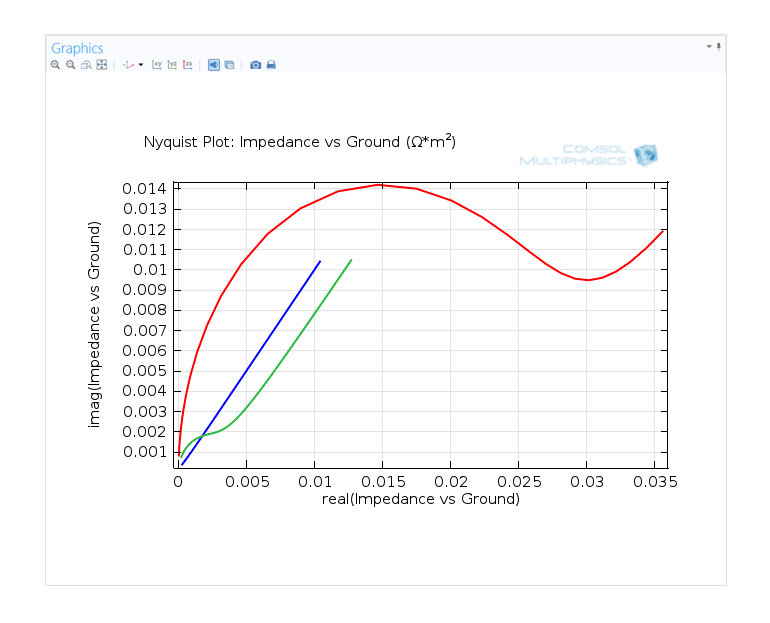770x623 pixels.
Task: Toggle the pin on Graphics panel
Action: [718, 46]
